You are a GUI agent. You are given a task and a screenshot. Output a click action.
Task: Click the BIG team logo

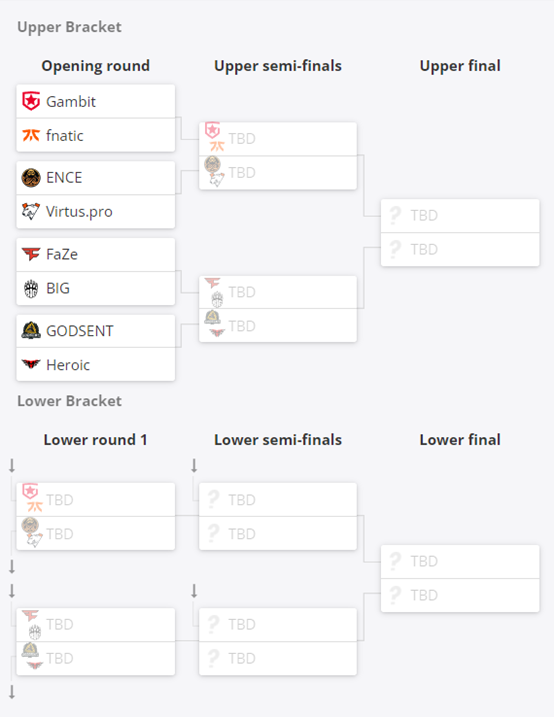(x=31, y=289)
